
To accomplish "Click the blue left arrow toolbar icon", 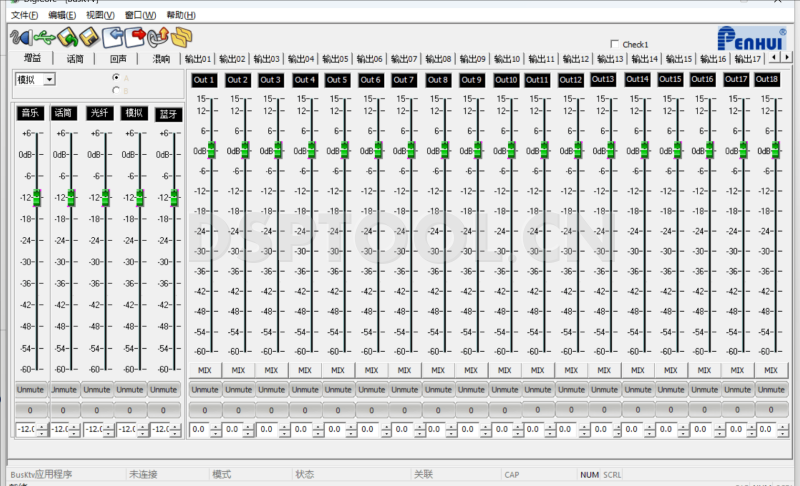I will 113,37.
